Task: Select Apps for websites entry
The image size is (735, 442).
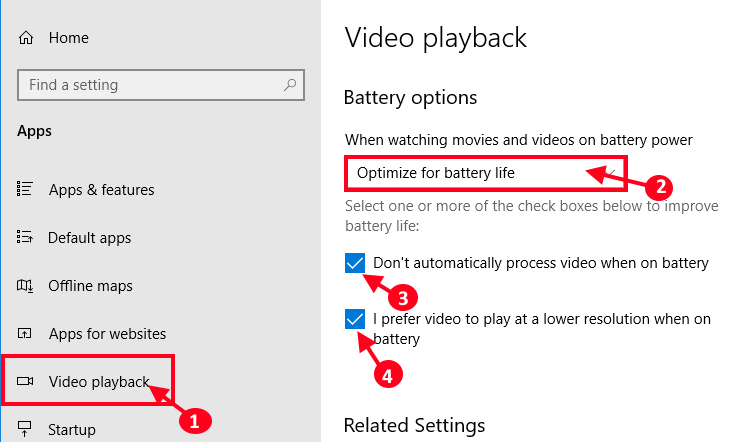Action: 107,334
